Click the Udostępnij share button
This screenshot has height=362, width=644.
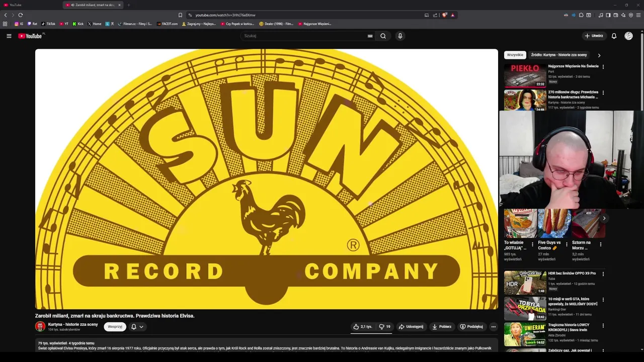[x=411, y=327]
